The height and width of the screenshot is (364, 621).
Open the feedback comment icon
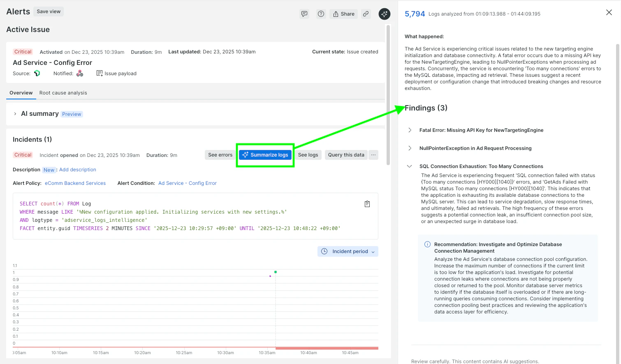pos(304,14)
